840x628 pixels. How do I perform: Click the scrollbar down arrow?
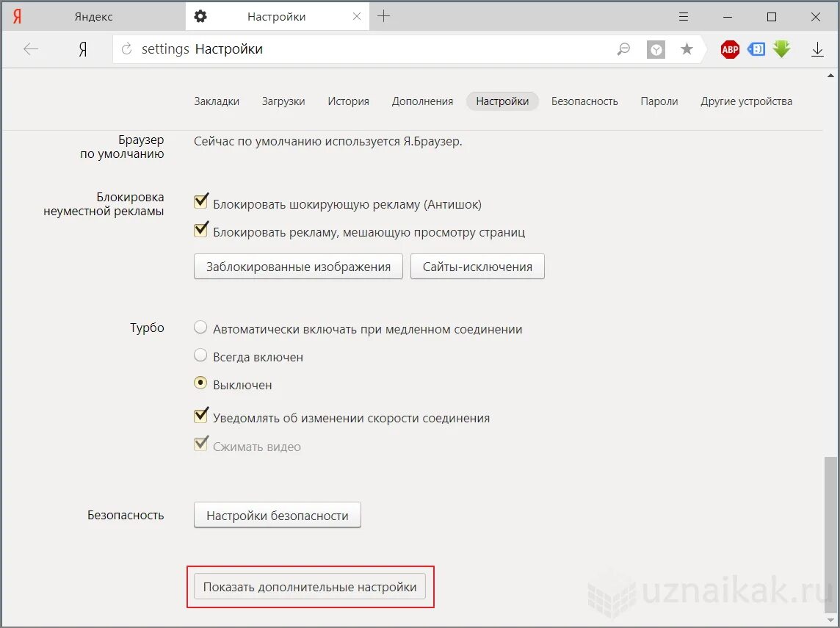[x=831, y=620]
